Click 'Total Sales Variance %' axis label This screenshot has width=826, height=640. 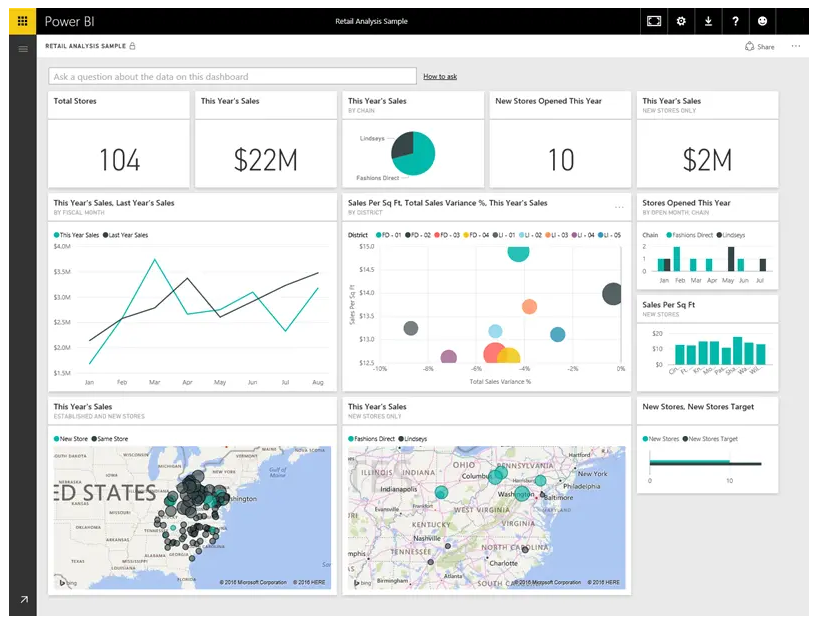(500, 381)
